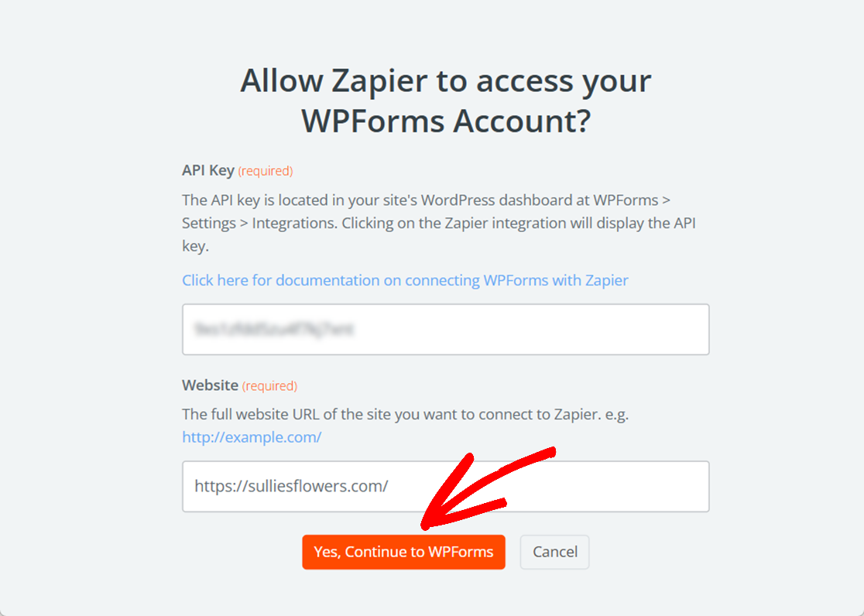Dismiss the authorization dialog via Cancel

pos(554,552)
